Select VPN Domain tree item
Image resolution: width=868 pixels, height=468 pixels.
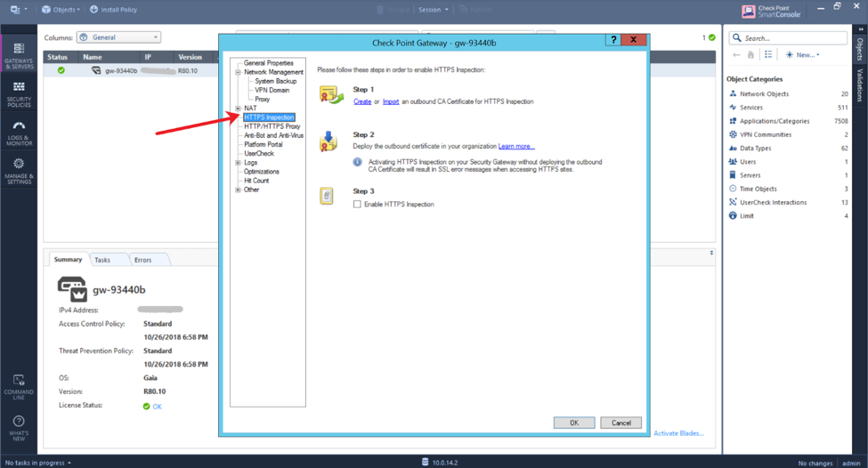[x=272, y=90]
